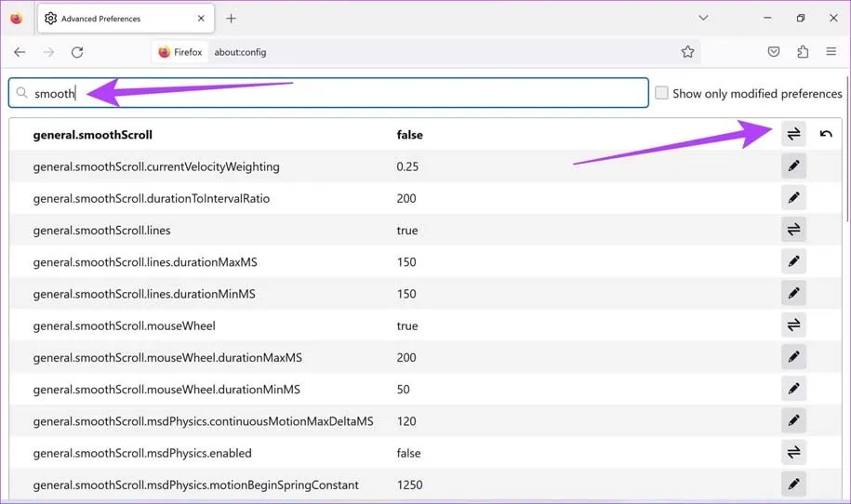Toggle general.smoothScroll.lines preference

(793, 230)
